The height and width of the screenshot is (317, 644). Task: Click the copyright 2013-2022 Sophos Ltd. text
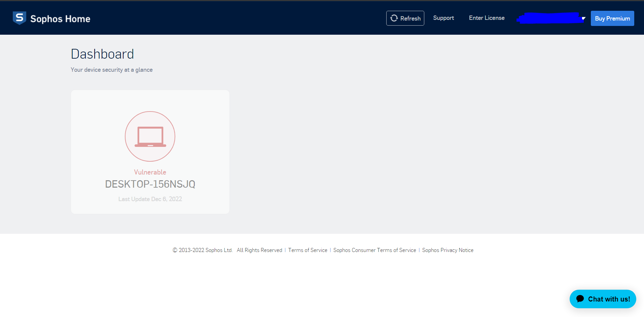coord(203,250)
